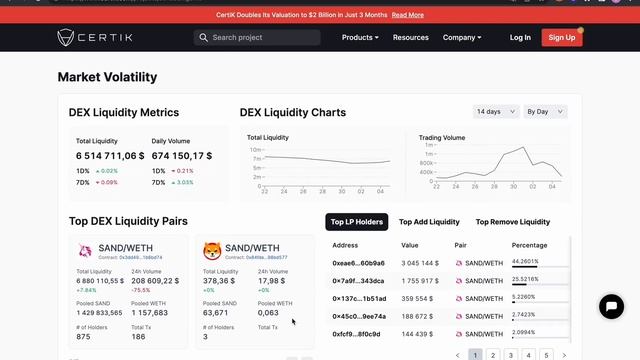
Task: Click address 0x45c0...9ee74a
Action: point(359,316)
